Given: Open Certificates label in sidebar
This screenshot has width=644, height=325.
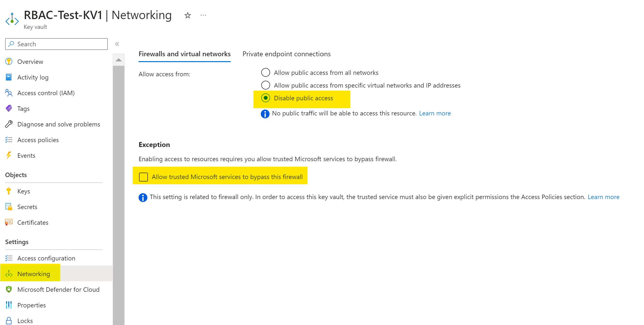Looking at the screenshot, I should click(x=33, y=223).
